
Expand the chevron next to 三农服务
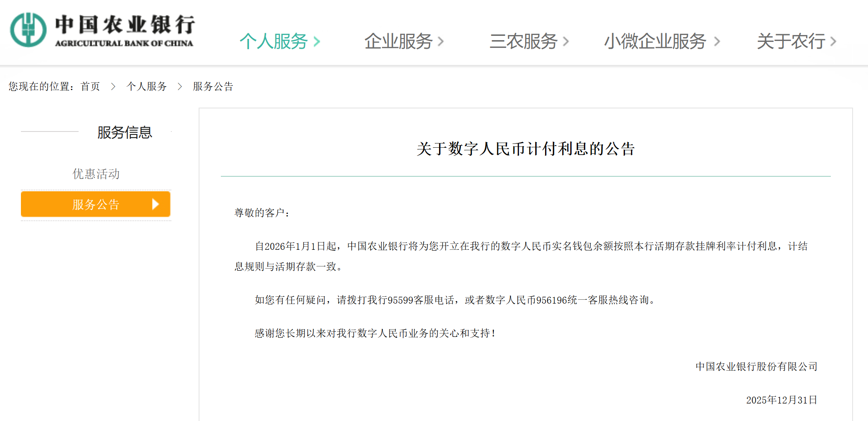coord(566,42)
